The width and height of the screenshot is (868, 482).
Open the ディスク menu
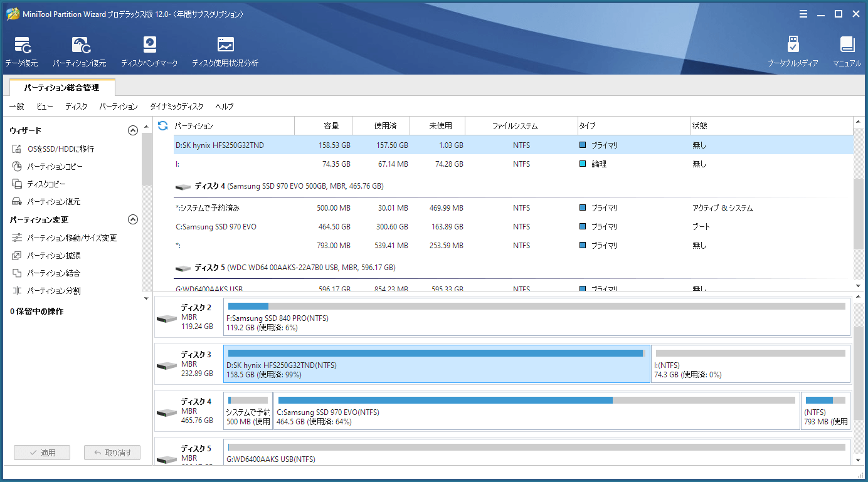(x=77, y=107)
